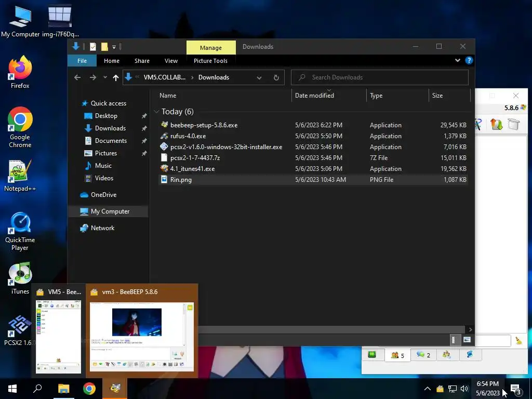Click the New Folder quick access toolbar icon

104,46
